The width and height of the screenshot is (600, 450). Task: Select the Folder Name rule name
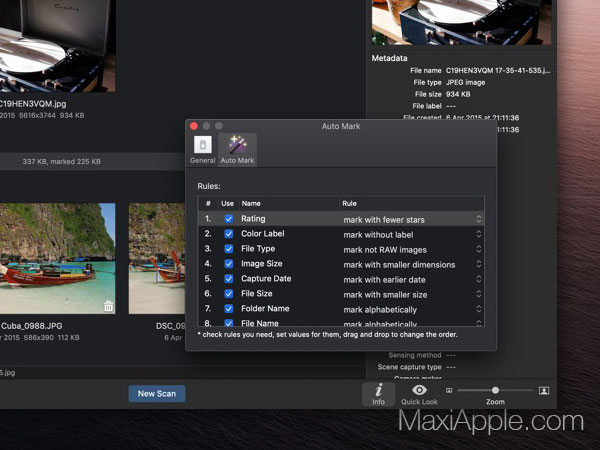tap(265, 308)
